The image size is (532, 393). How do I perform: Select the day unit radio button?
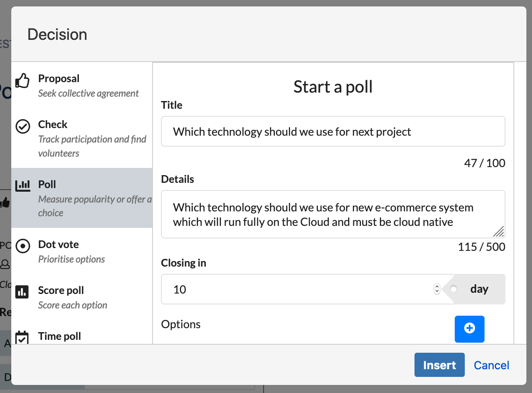click(x=454, y=289)
